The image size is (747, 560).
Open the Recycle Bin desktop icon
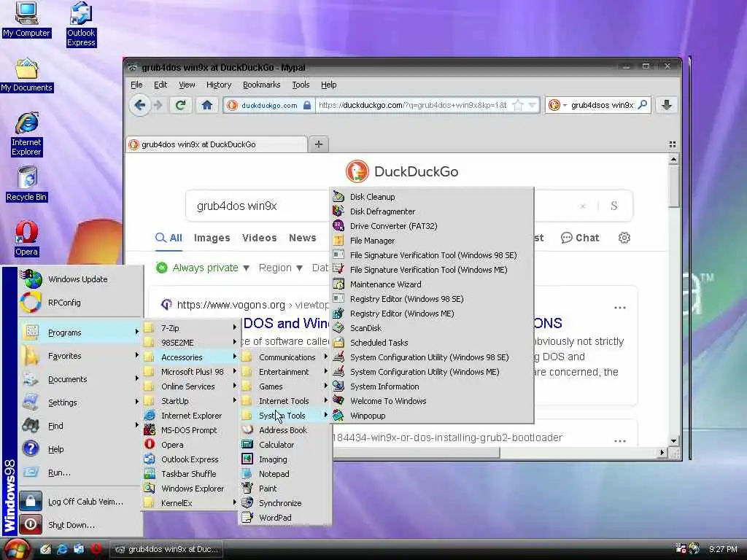point(27,184)
